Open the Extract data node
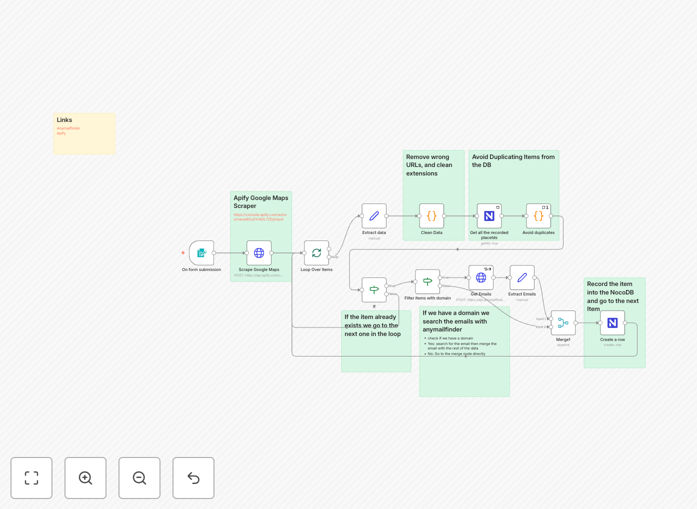Viewport: 697px width, 509px height. tap(374, 216)
